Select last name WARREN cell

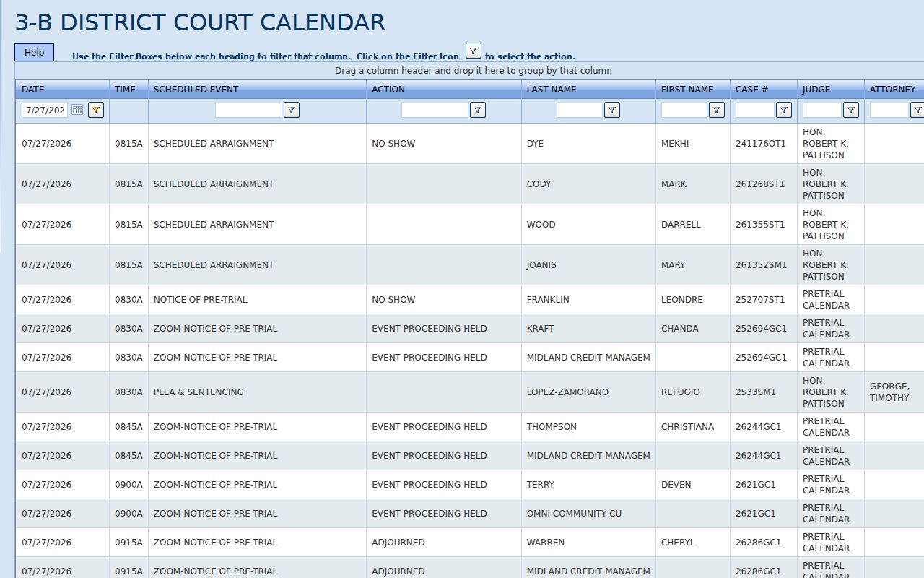pos(588,543)
